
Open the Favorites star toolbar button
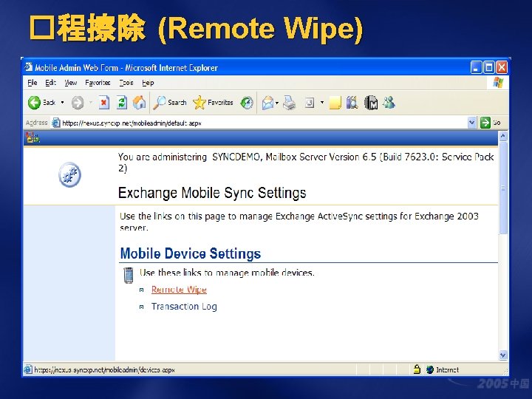(x=213, y=103)
